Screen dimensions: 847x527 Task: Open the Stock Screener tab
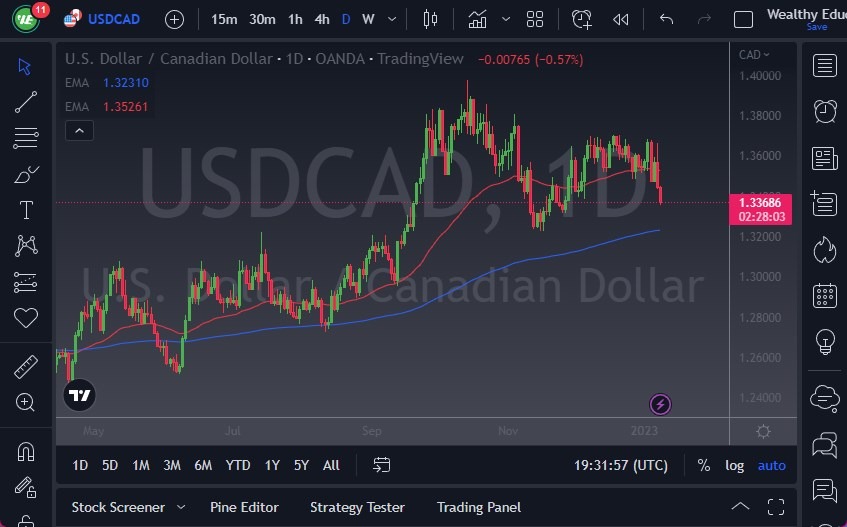[118, 508]
